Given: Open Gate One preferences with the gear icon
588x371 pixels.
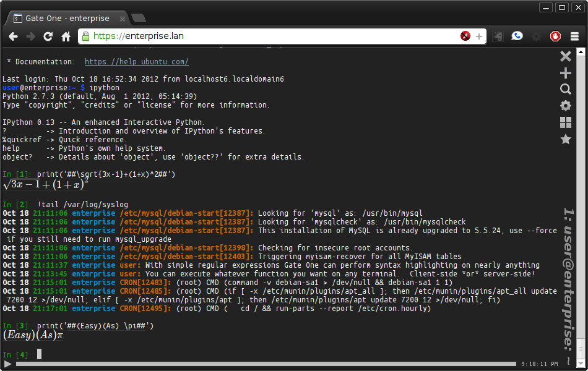Looking at the screenshot, I should click(565, 106).
